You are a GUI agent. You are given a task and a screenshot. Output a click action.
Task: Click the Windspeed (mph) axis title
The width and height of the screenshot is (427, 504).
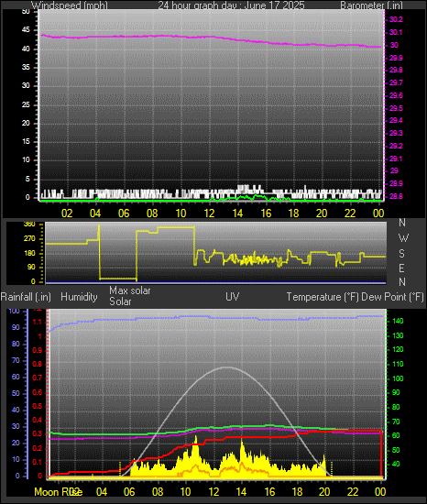pyautogui.click(x=69, y=5)
